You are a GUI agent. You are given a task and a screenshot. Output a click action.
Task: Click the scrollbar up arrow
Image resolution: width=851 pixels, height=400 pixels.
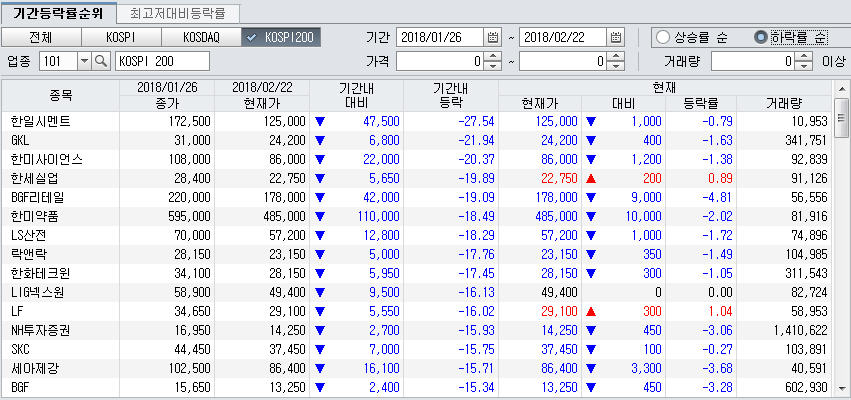pos(841,88)
